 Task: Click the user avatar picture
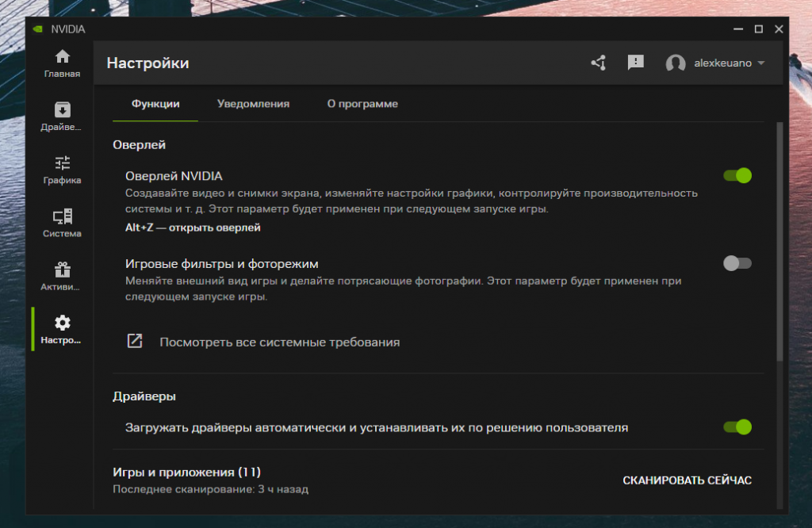coord(675,63)
